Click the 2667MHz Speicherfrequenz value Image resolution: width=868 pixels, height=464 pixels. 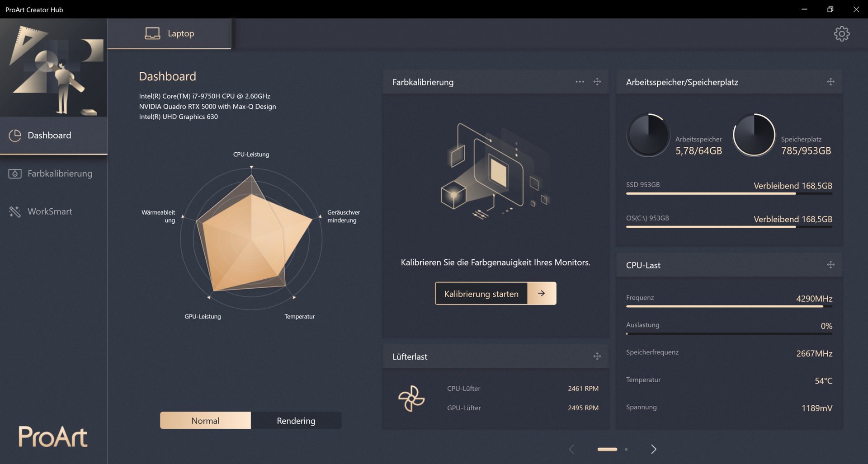pos(814,353)
